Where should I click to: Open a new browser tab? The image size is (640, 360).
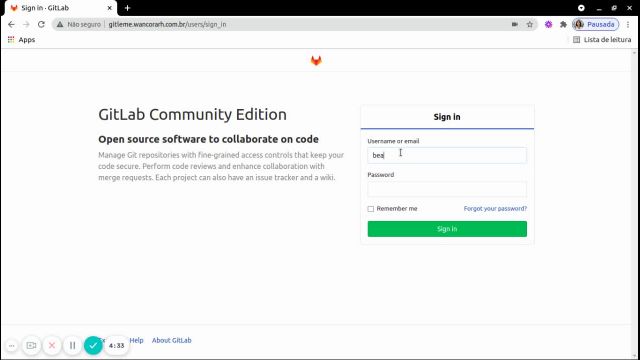127,8
